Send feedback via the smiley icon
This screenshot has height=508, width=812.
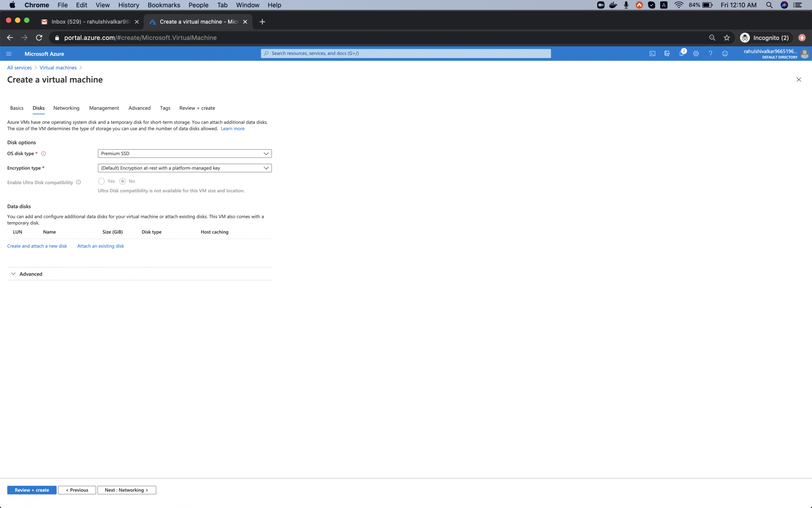tap(726, 53)
